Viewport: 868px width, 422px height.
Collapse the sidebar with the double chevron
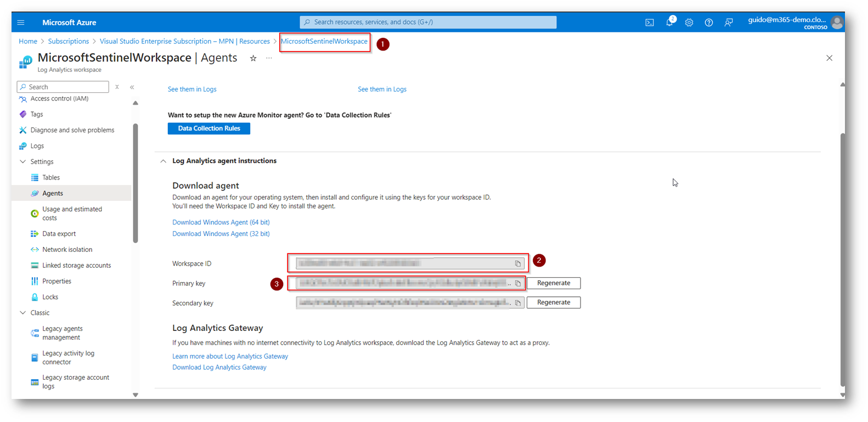[132, 87]
